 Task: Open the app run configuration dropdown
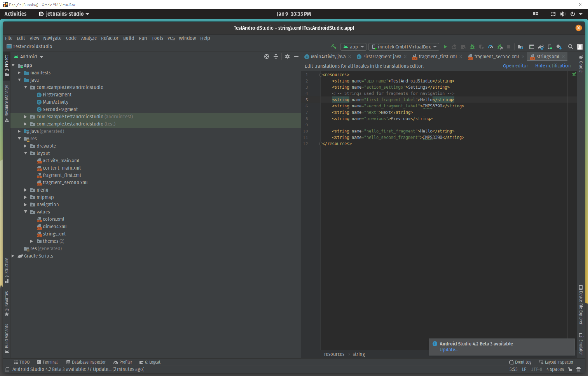pos(354,47)
